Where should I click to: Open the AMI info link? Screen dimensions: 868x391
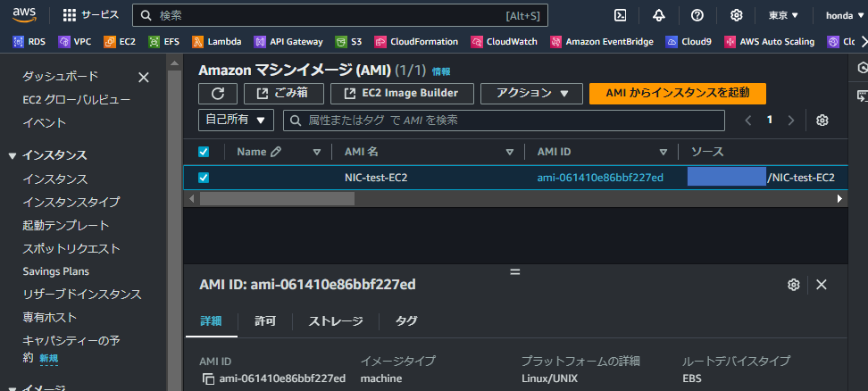click(x=441, y=71)
